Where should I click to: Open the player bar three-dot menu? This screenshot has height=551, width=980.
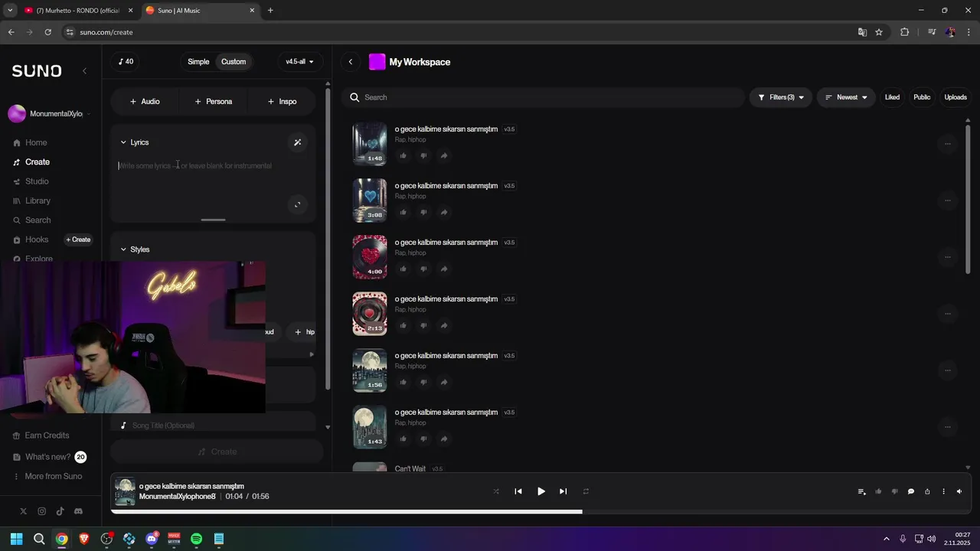pos(943,491)
